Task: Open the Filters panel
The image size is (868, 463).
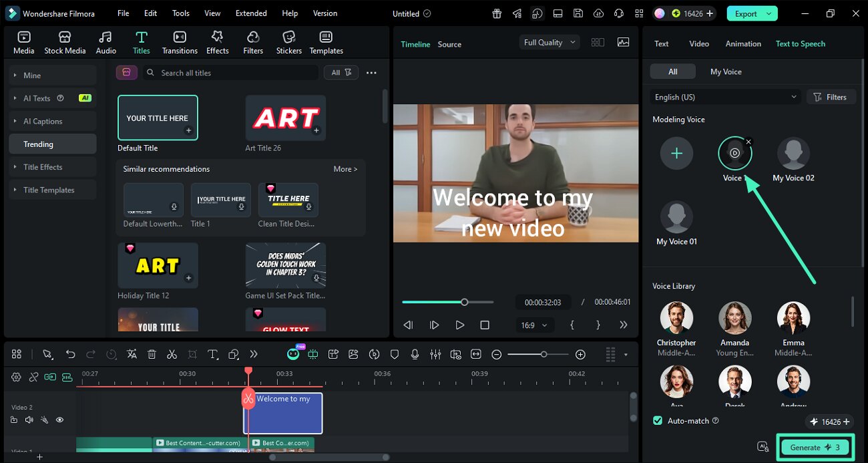Action: (x=253, y=43)
